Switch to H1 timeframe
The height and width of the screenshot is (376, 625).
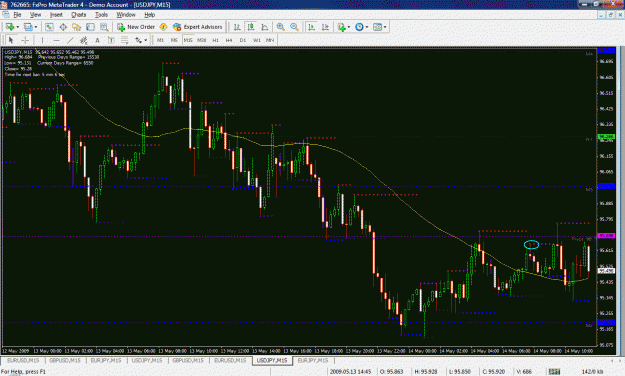[x=215, y=40]
